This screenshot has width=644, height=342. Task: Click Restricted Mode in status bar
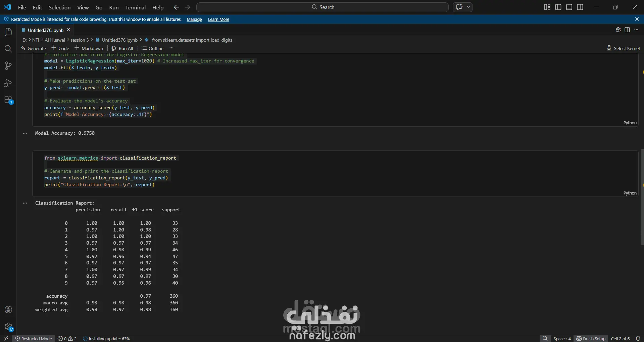point(34,338)
